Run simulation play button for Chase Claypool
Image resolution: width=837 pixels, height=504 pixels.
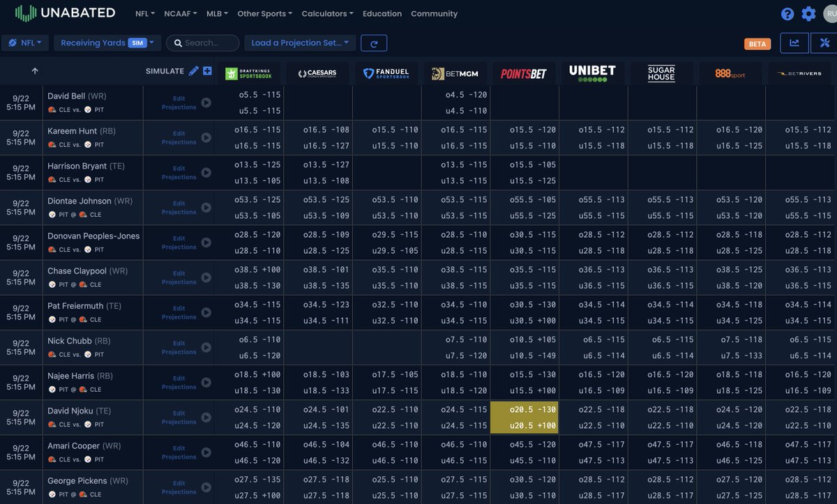tap(206, 277)
